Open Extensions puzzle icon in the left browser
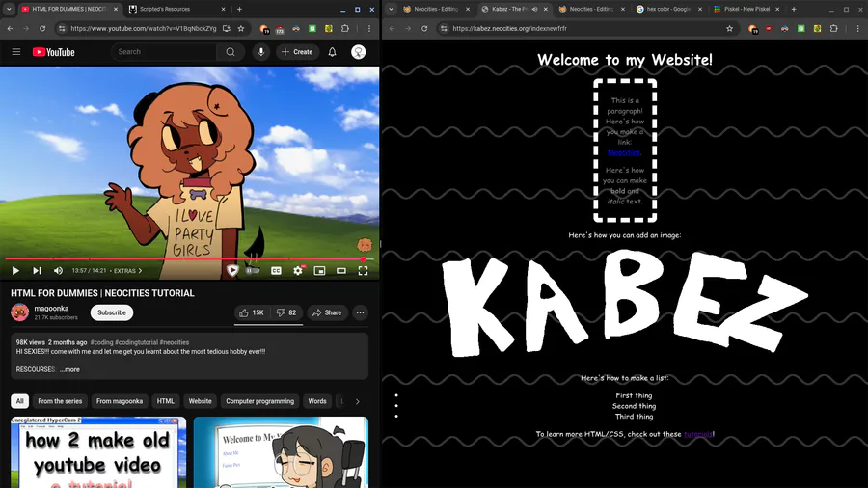 (345, 28)
